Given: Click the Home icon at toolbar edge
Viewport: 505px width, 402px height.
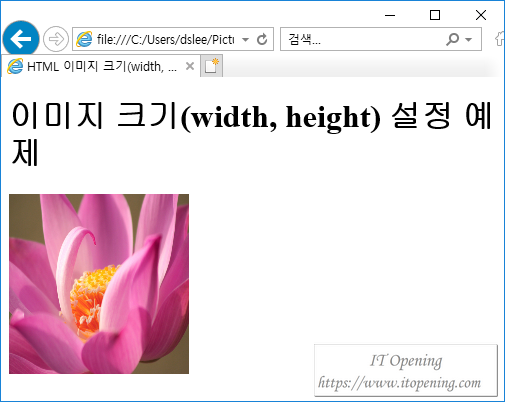Looking at the screenshot, I should [499, 39].
